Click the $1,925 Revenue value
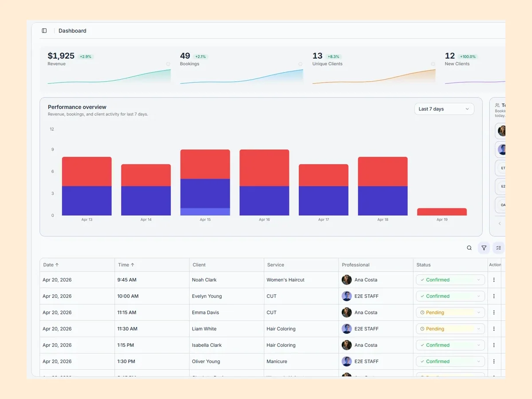The width and height of the screenshot is (532, 399). [61, 56]
